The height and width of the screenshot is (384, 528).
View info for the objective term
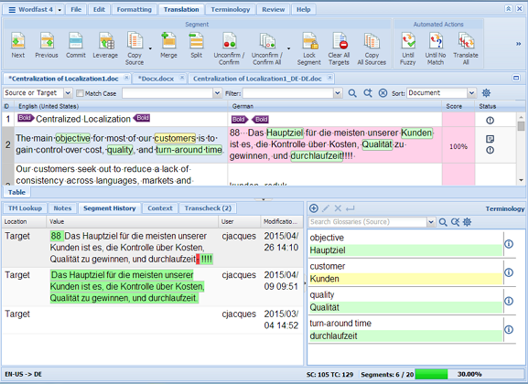509,244
